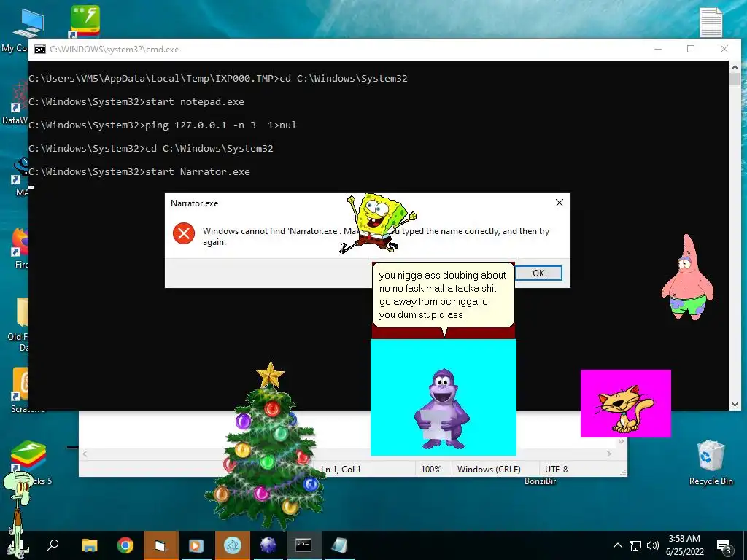Open the spiky purple ball taskbar icon
Screen dimensions: 747x560
click(x=268, y=545)
